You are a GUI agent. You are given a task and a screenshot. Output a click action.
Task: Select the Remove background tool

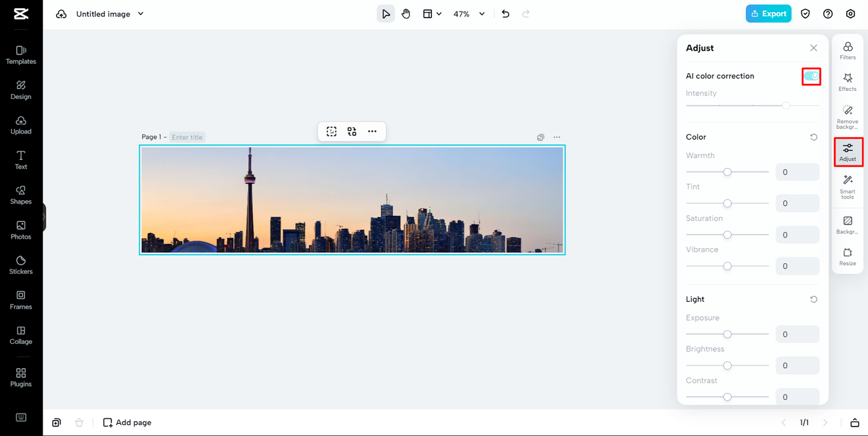pyautogui.click(x=848, y=117)
